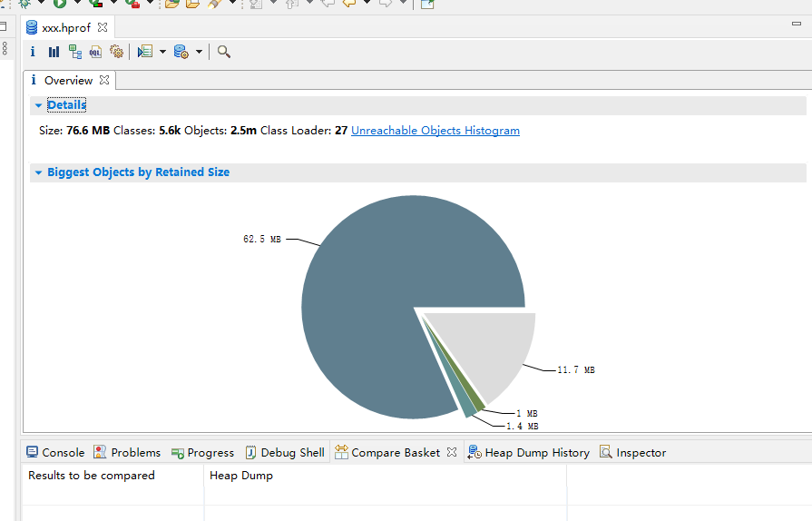Click the Run Expert System Test icon

pyautogui.click(x=145, y=52)
